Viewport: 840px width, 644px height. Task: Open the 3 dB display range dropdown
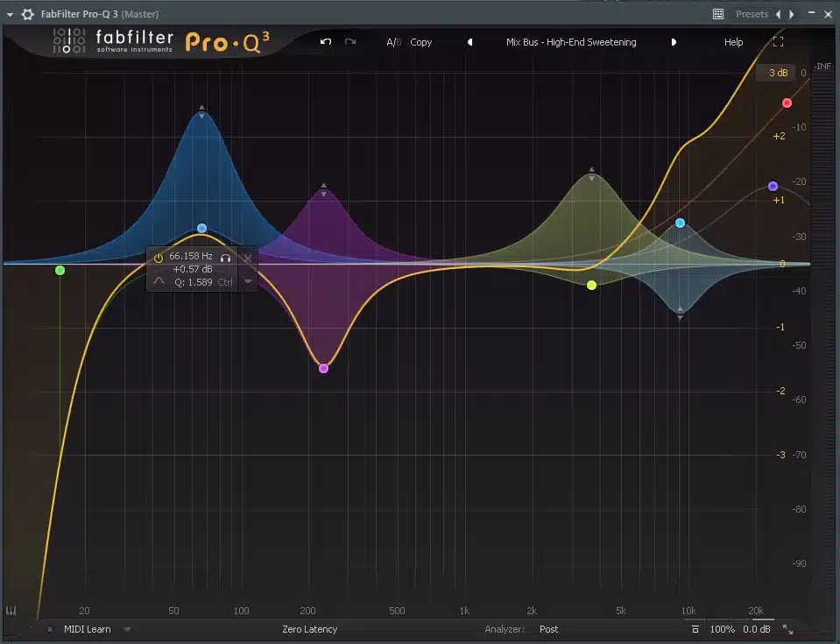click(778, 73)
